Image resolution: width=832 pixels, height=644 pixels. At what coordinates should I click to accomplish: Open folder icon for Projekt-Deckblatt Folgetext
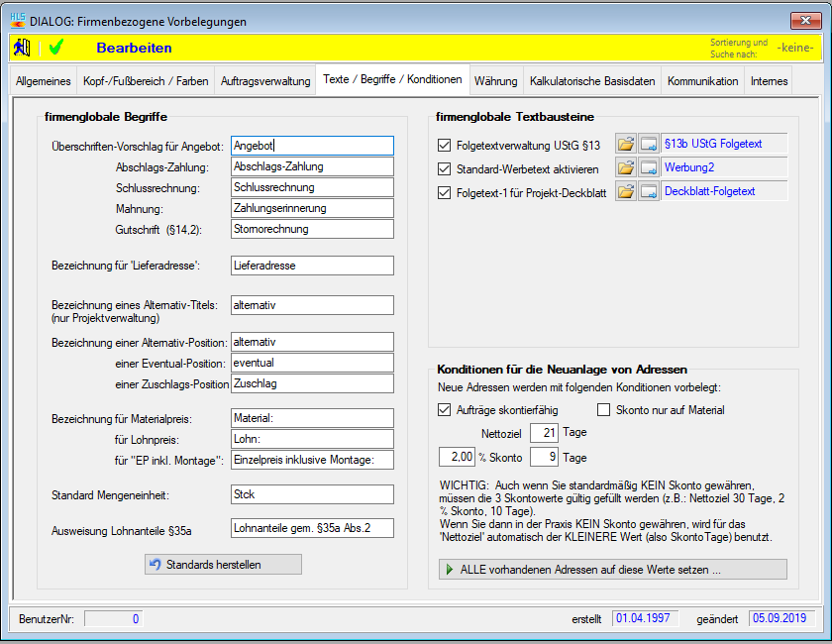[625, 191]
